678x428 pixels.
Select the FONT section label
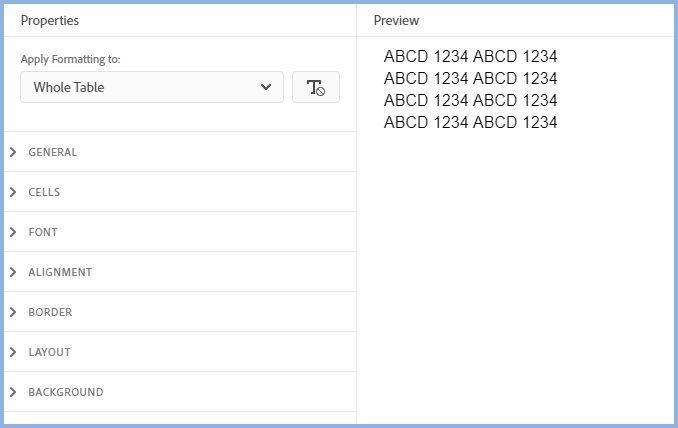click(43, 232)
